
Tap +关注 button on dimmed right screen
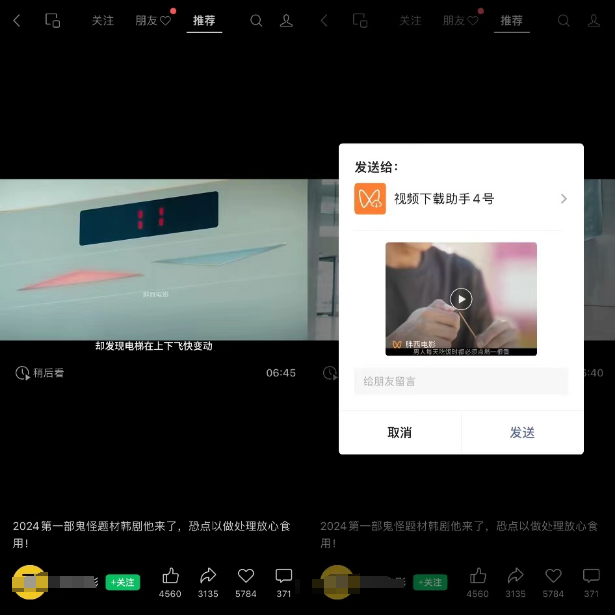point(430,582)
